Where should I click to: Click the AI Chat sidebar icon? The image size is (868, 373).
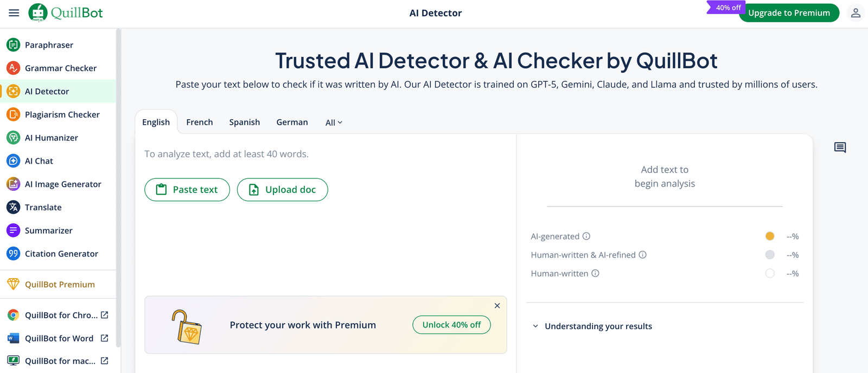click(14, 161)
